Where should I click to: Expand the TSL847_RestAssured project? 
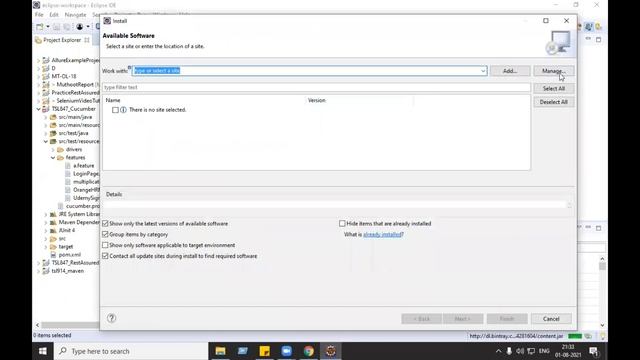[x=39, y=263]
